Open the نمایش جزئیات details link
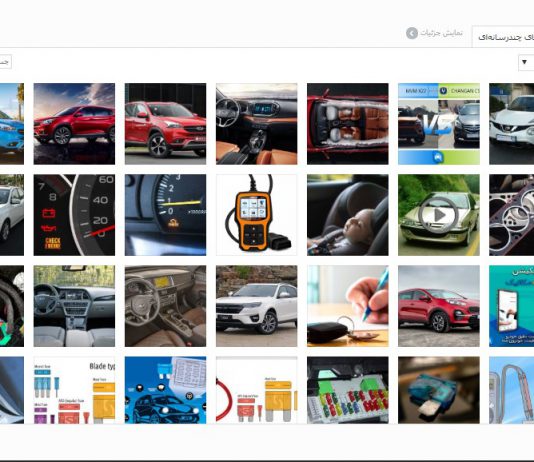Image resolution: width=534 pixels, height=462 pixels. pyautogui.click(x=441, y=33)
